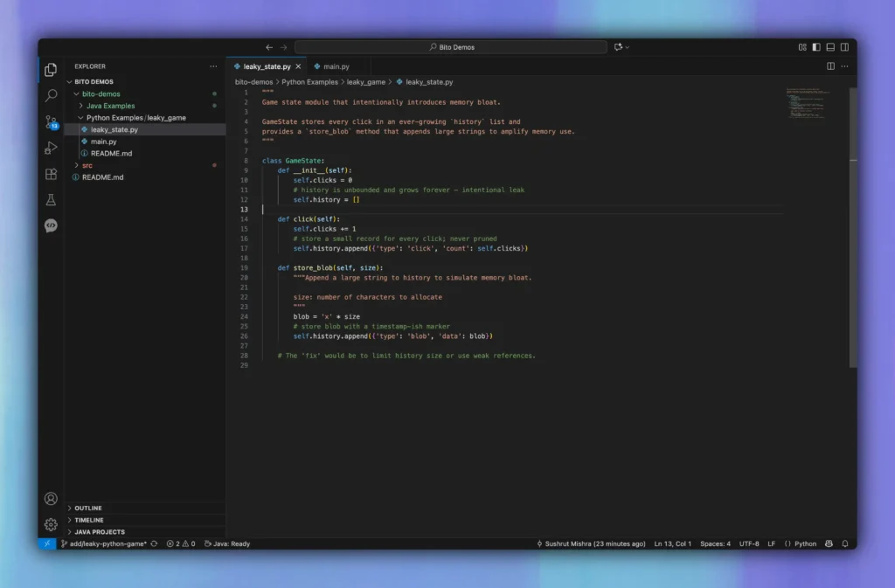Open the leaky_game breadcrumb menu
Image resolution: width=895 pixels, height=588 pixels.
click(365, 81)
